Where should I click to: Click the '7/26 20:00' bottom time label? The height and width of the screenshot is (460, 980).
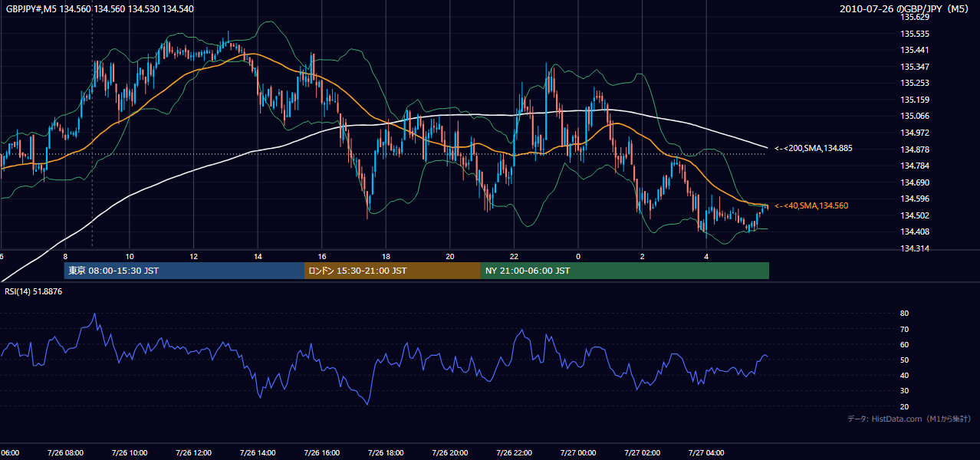click(450, 453)
